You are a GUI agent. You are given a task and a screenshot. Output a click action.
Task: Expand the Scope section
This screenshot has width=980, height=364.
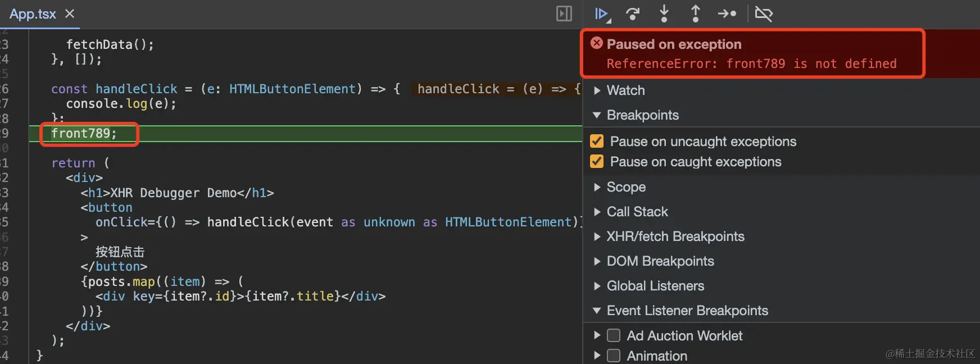click(597, 187)
